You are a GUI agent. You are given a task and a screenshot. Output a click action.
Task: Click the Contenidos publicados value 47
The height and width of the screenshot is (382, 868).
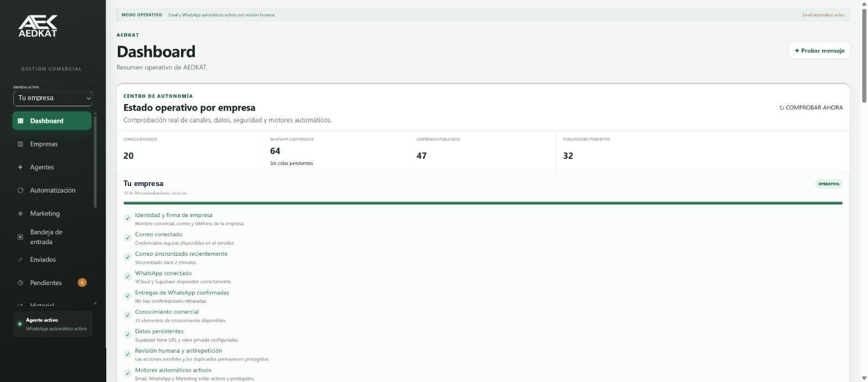click(x=422, y=156)
